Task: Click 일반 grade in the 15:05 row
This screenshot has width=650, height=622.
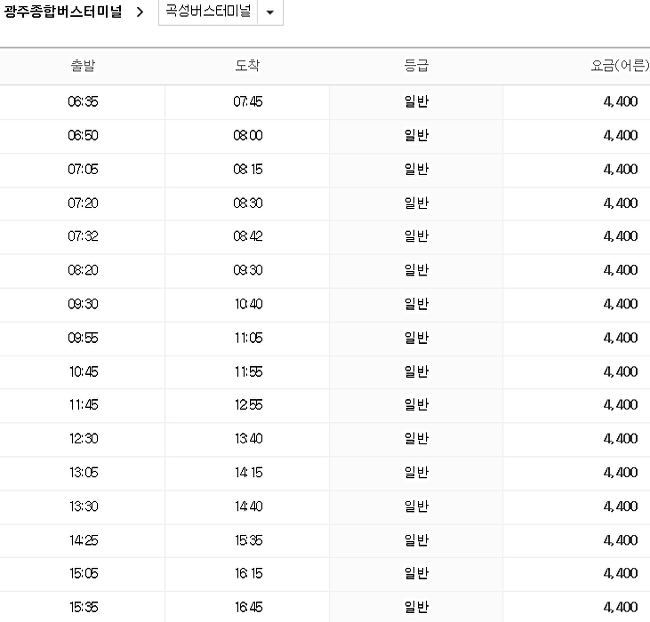Action: 416,573
